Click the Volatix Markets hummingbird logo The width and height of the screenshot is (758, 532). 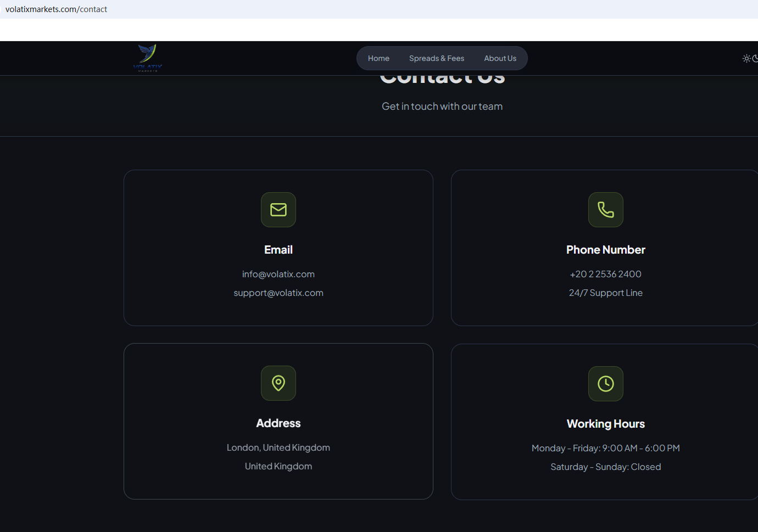pos(147,58)
